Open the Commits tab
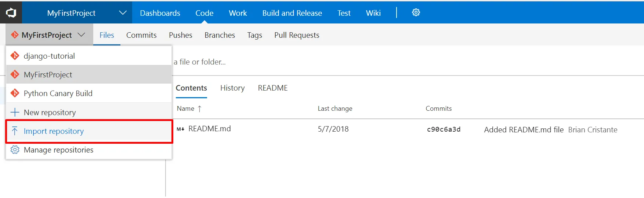 [141, 35]
